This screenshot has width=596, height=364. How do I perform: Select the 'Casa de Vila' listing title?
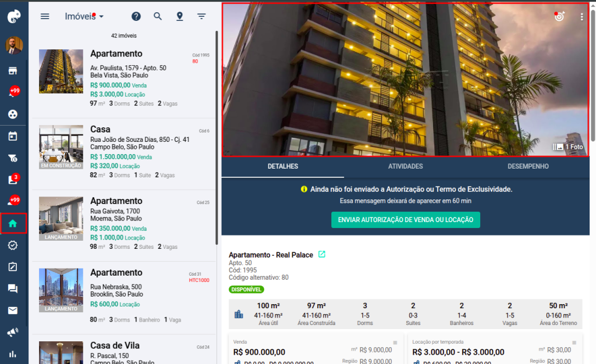[x=115, y=345]
